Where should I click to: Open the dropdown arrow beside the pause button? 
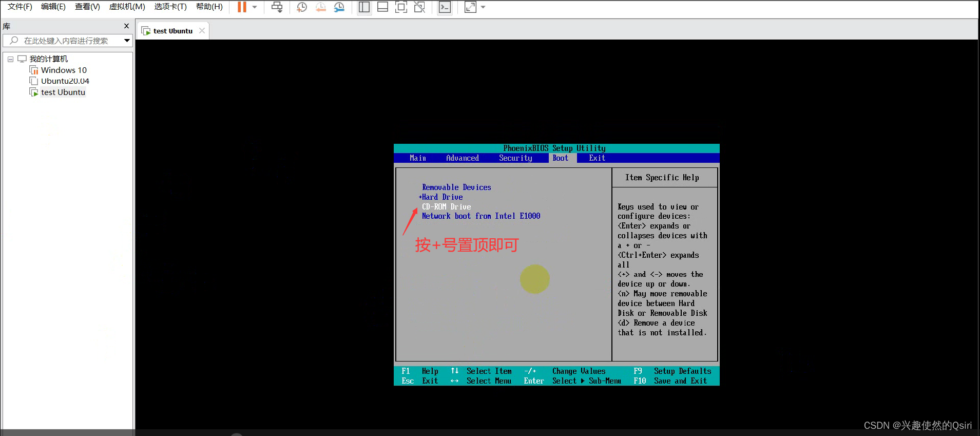coord(255,7)
